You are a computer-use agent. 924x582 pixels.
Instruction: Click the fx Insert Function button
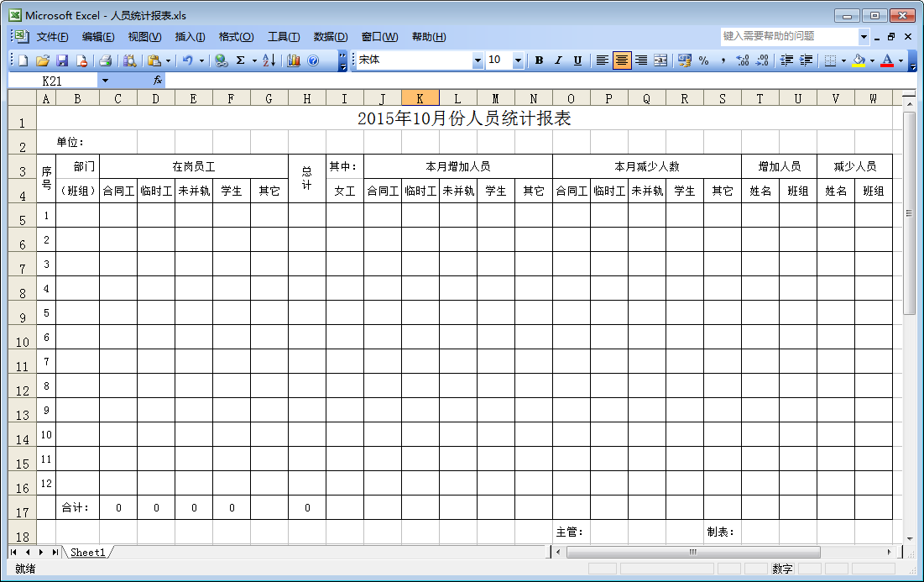click(157, 80)
